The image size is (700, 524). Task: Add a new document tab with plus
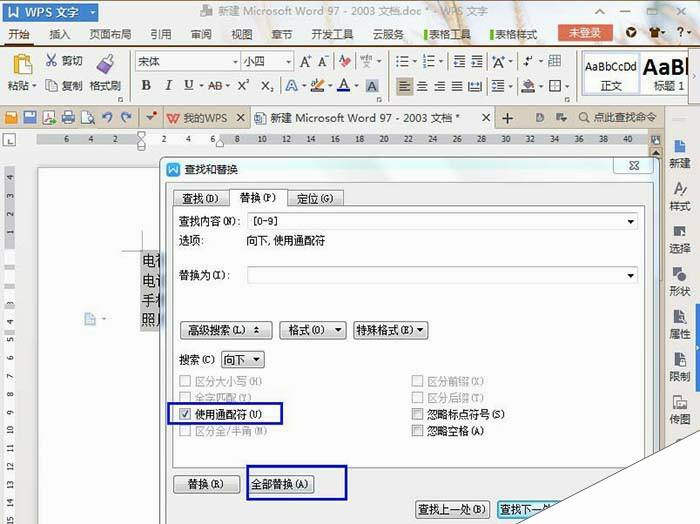point(507,118)
